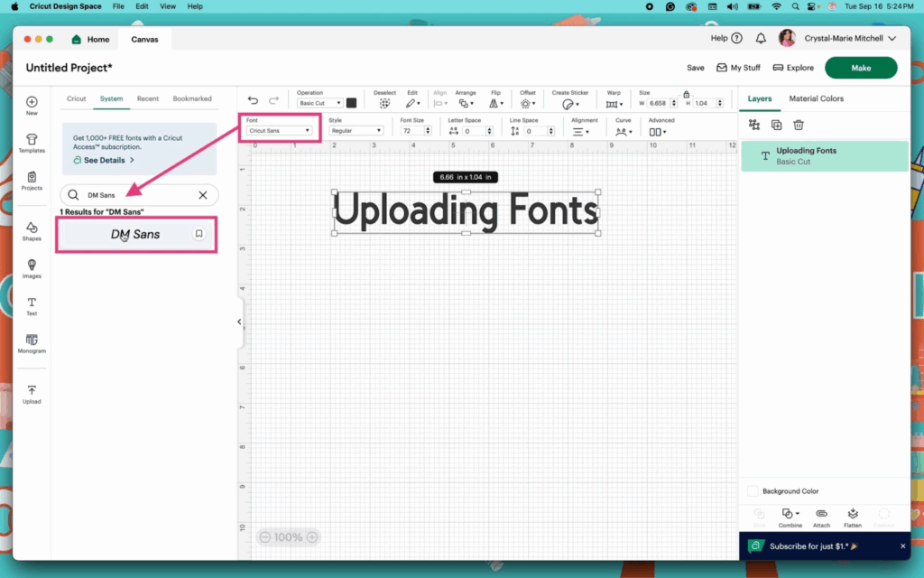This screenshot has height=578, width=924.
Task: Open the Alignment dropdown
Action: (x=581, y=132)
